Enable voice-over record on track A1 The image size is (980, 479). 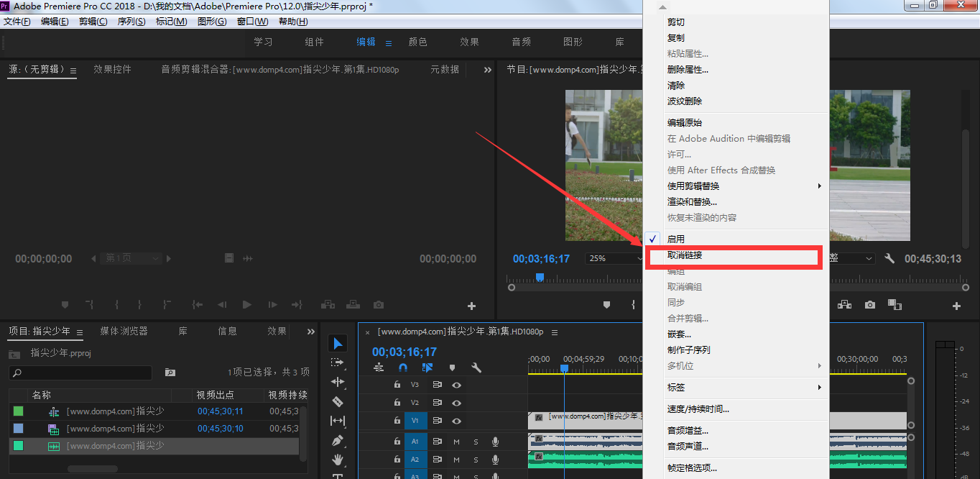[x=495, y=441]
